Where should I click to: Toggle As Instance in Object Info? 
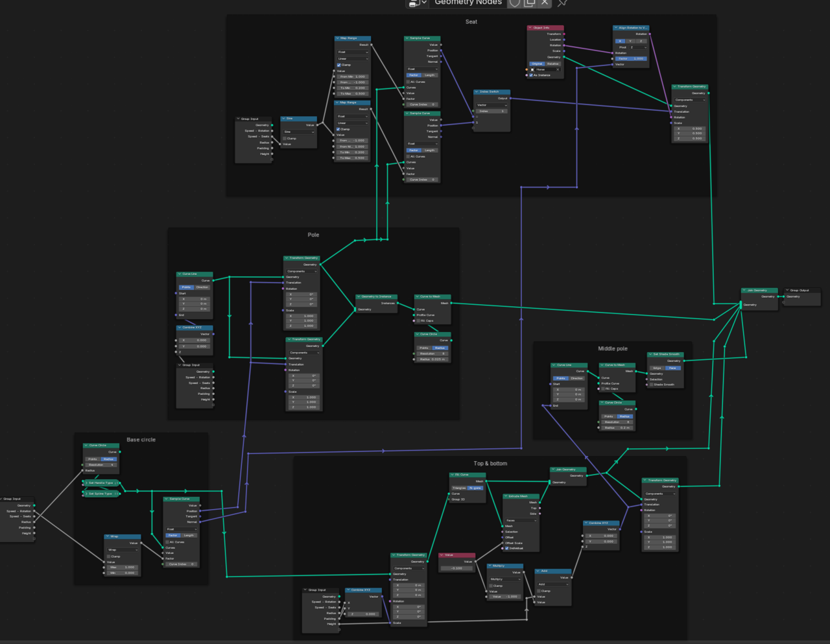coord(531,75)
